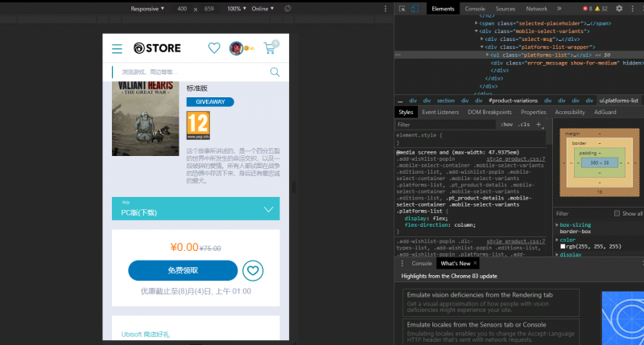Click the search magnifier icon
Viewport: 644px width, 345px height.
pyautogui.click(x=275, y=72)
